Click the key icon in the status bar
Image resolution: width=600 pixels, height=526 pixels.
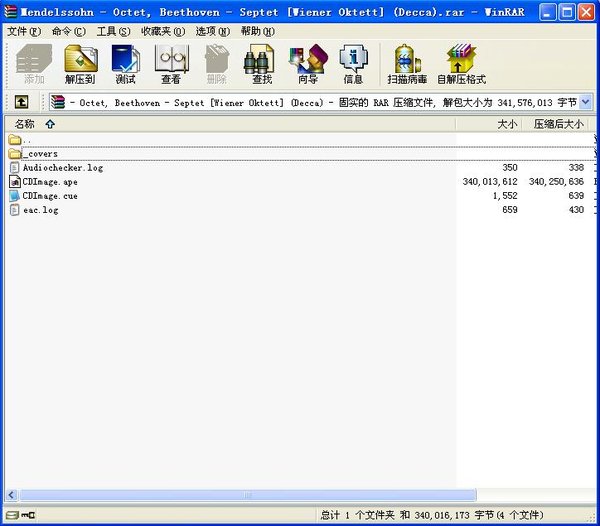[28, 515]
